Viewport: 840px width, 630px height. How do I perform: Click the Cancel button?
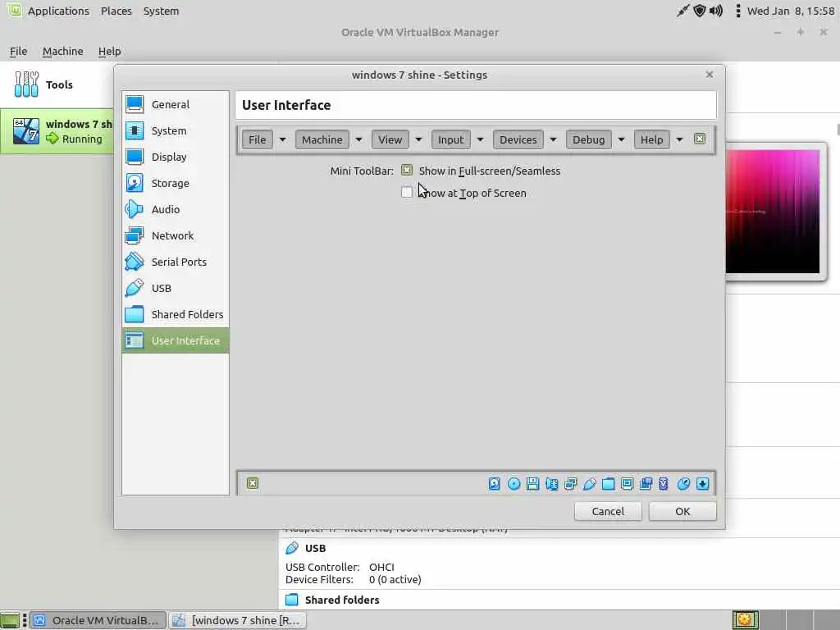click(608, 511)
